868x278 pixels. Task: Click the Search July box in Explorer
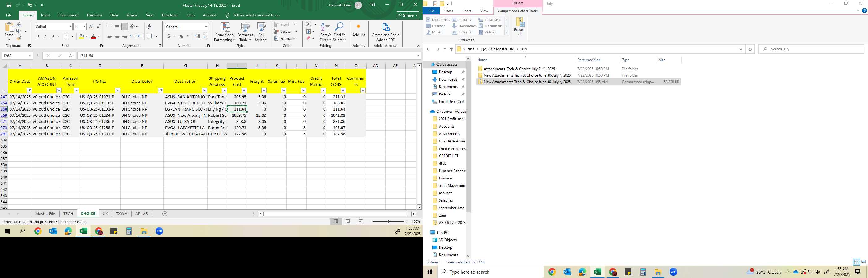811,49
